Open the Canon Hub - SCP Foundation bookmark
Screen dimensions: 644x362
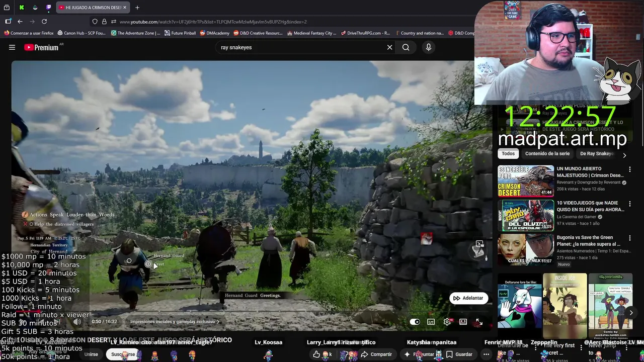[x=82, y=33]
